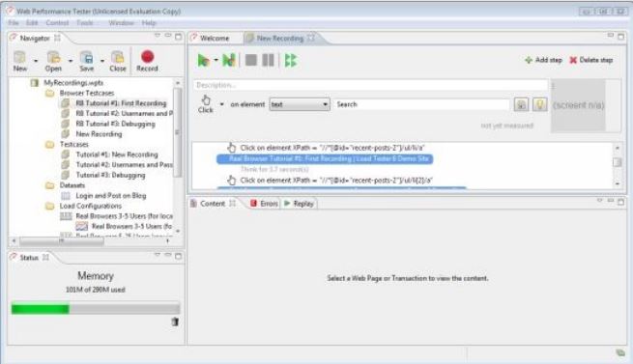This screenshot has height=364, width=633.
Task: Open the element type combo box
Action: [x=300, y=104]
